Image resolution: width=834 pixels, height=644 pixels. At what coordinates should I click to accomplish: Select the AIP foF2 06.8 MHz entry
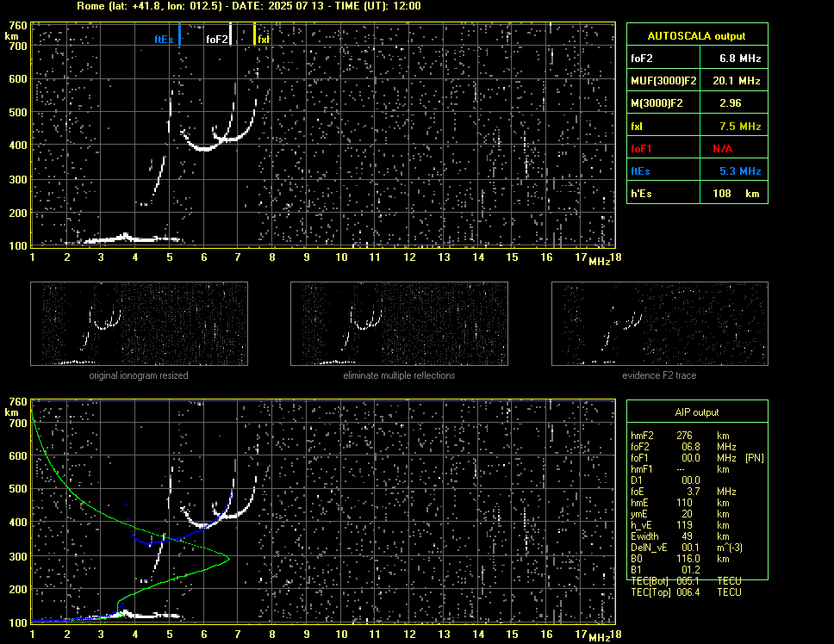point(683,447)
